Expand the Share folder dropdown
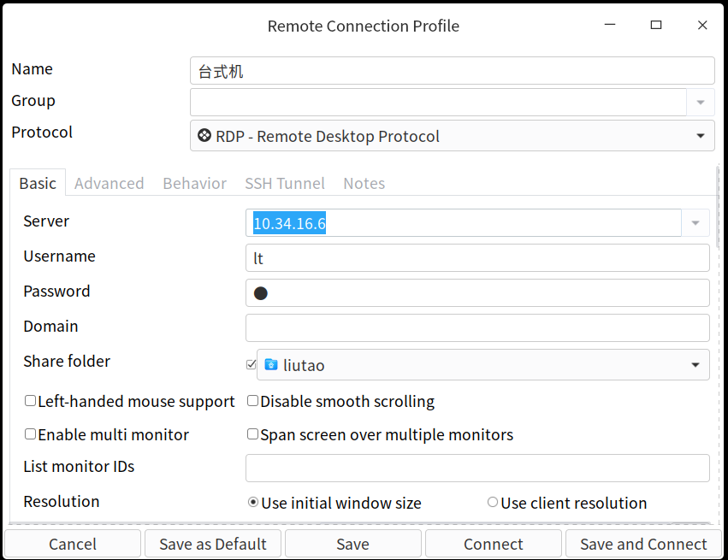The height and width of the screenshot is (560, 728). (695, 365)
